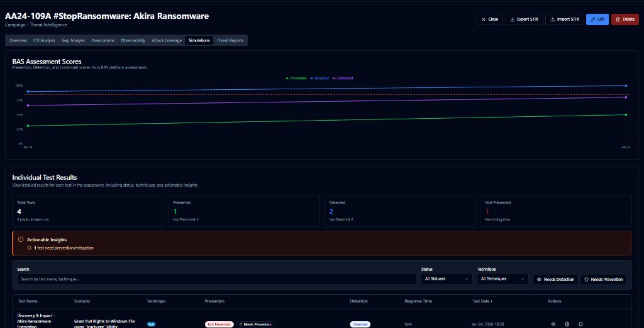Click the Prevented summary card
The width and height of the screenshot is (644, 328).
[244, 210]
